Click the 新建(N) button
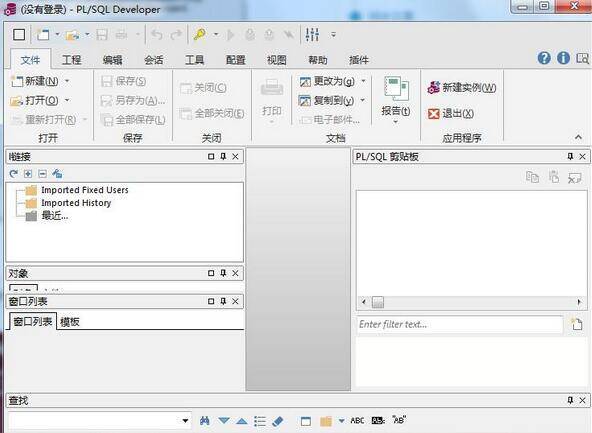The image size is (592, 433). [x=35, y=81]
